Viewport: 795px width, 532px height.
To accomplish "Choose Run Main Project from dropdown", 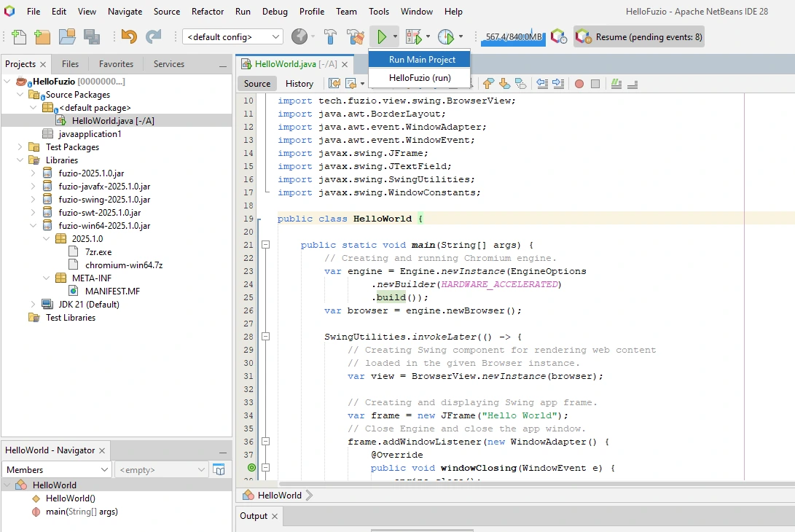I will [x=419, y=59].
